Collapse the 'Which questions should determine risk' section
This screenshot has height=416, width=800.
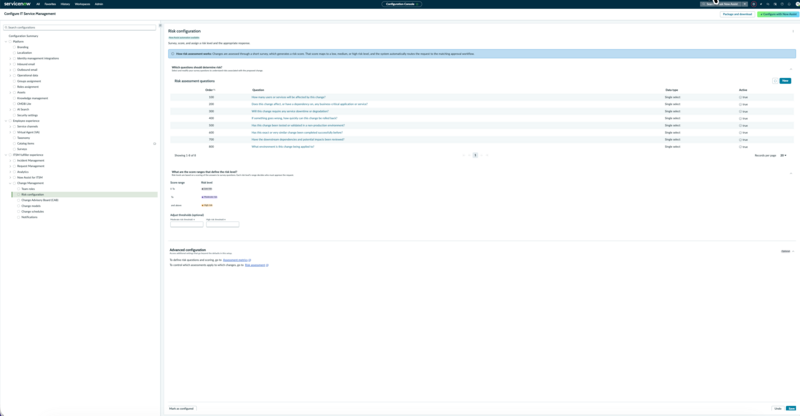tap(791, 68)
